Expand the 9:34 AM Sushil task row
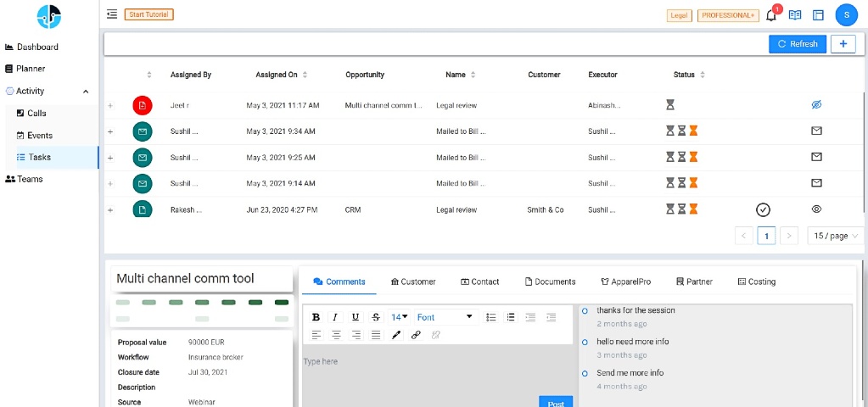This screenshot has width=868, height=407. 110,131
